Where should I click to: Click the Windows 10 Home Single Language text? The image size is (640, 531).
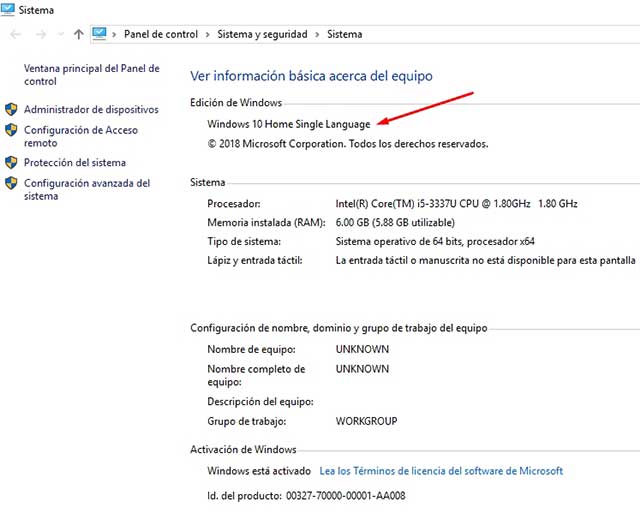tap(289, 124)
